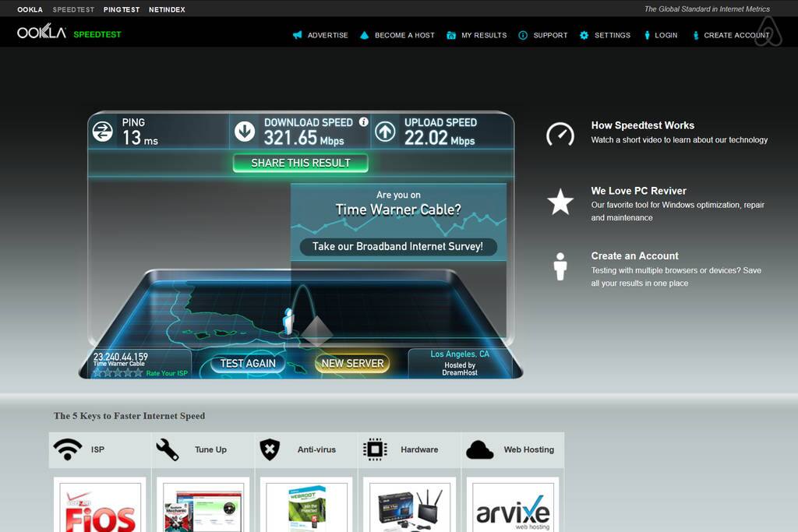The image size is (798, 532).
Task: Click the person icon beside Create Account
Action: (696, 35)
